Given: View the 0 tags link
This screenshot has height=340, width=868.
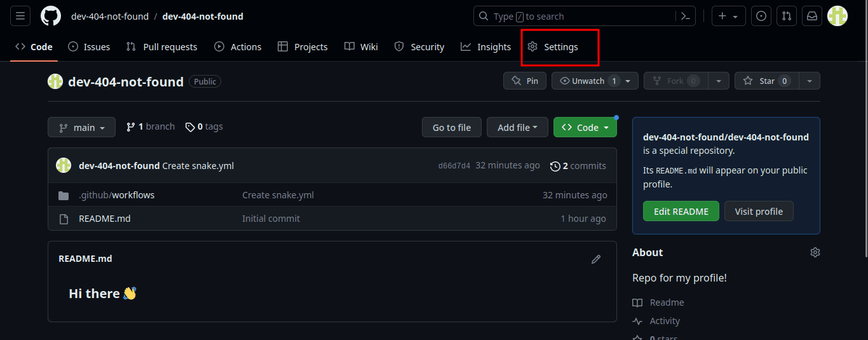Looking at the screenshot, I should 204,126.
